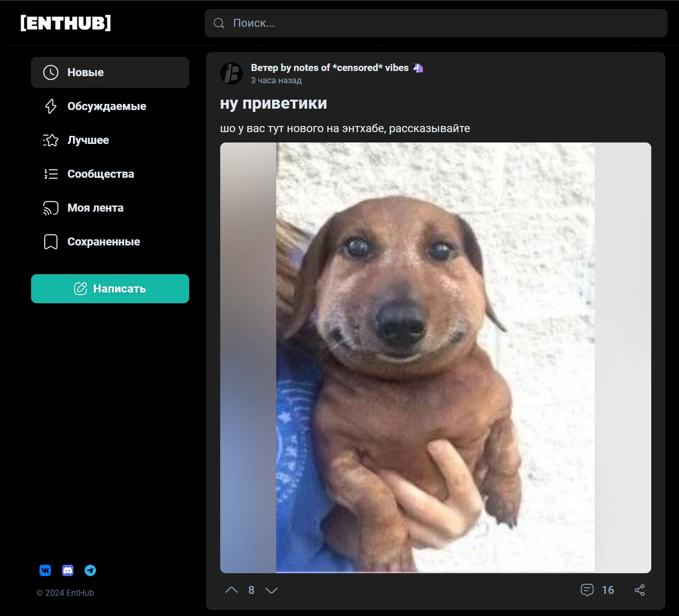Click the post score value 8
Screen dimensions: 679x616
pyautogui.click(x=251, y=590)
